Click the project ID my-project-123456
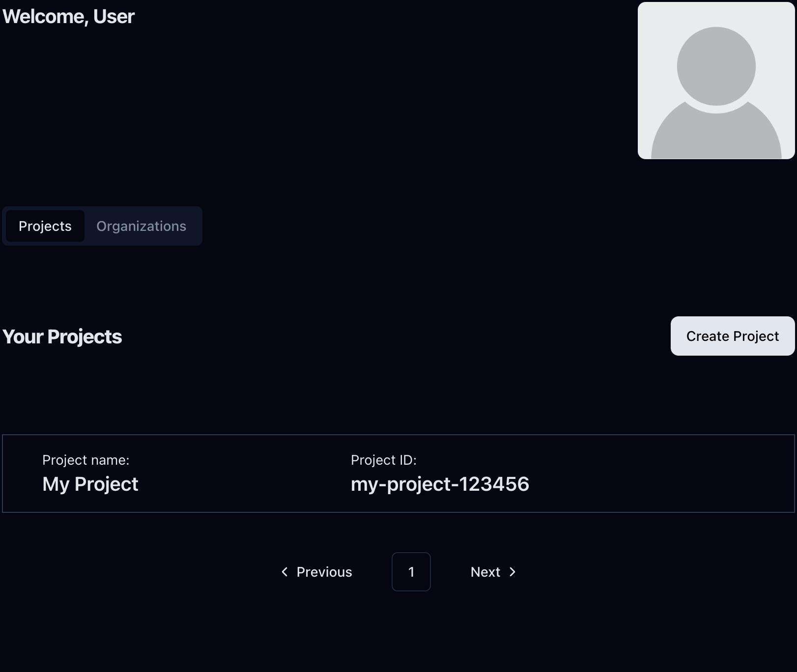 click(x=440, y=484)
